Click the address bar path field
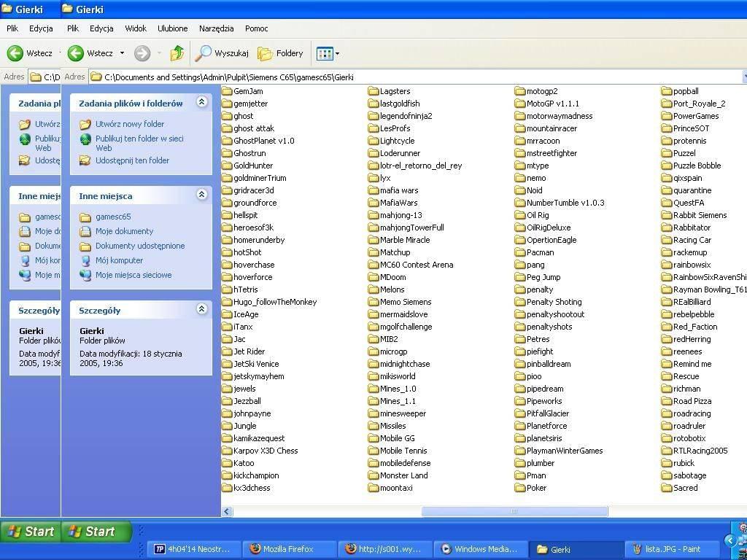Screen dimensions: 747x560 click(414, 77)
